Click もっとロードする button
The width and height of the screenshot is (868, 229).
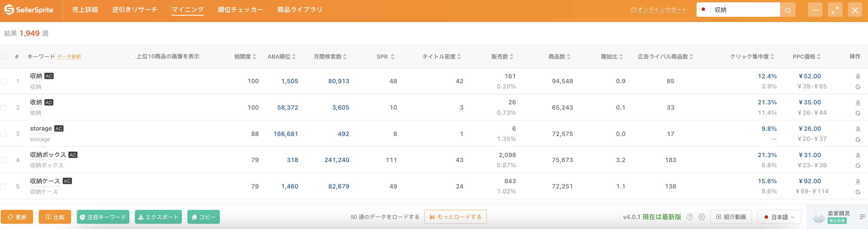[x=455, y=217]
